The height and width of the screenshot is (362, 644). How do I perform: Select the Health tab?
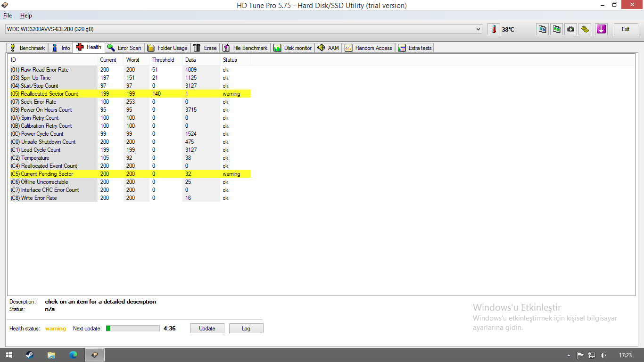(x=89, y=47)
